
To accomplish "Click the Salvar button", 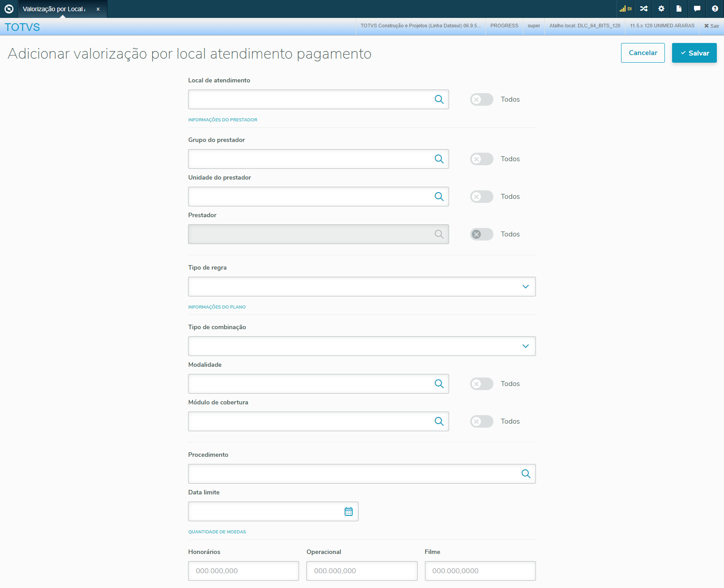I will coord(694,53).
